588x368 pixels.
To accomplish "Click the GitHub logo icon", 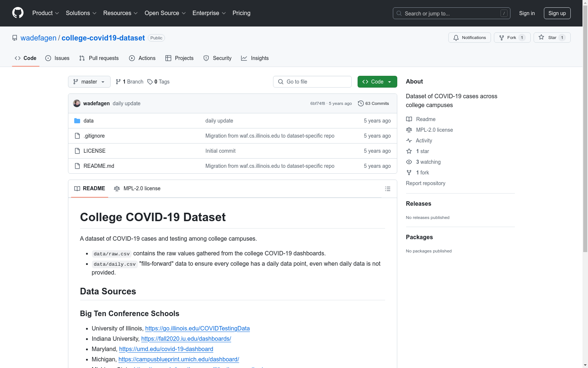I will (x=18, y=13).
